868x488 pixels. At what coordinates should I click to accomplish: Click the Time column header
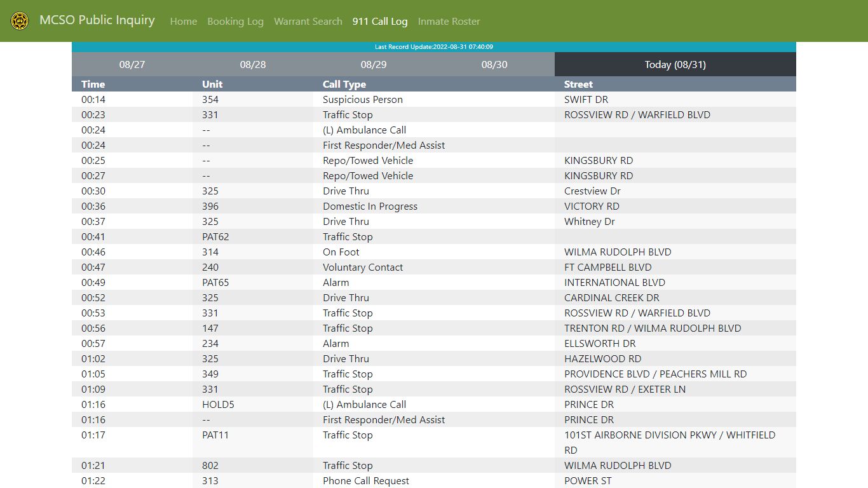point(132,84)
